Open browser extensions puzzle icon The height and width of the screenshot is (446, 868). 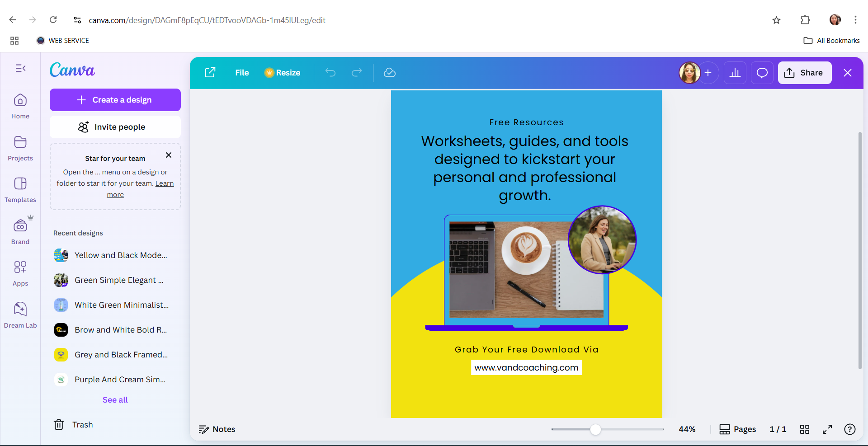tap(805, 20)
